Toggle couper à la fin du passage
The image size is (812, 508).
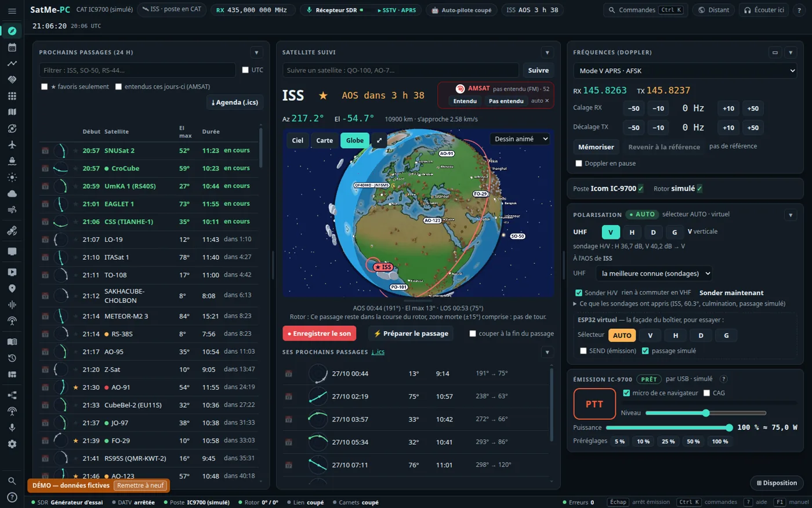click(x=473, y=333)
